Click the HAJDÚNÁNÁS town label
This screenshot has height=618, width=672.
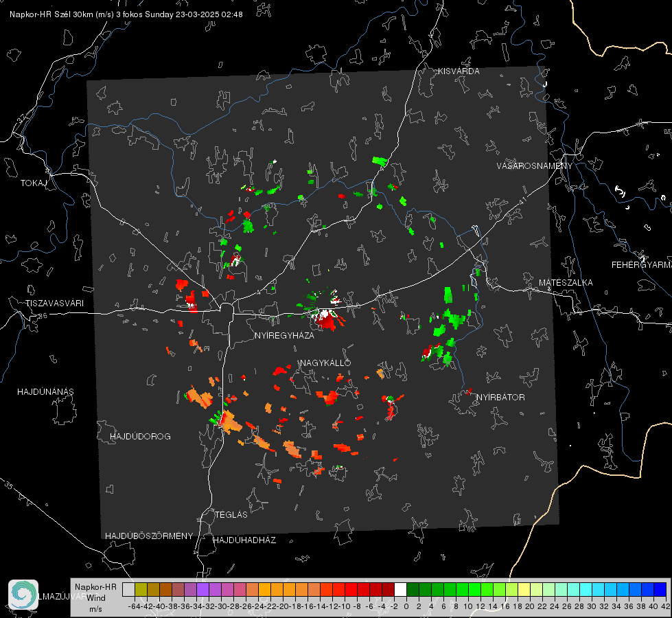tap(45, 392)
